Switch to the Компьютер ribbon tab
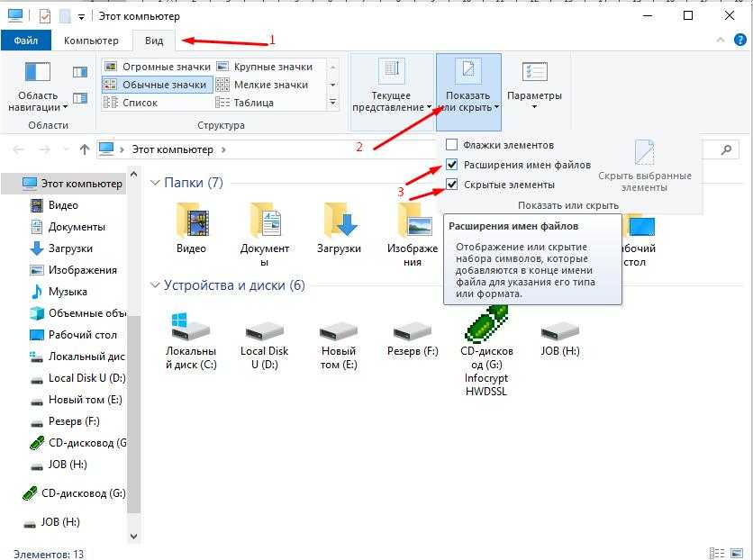This screenshot has width=753, height=560. (91, 41)
